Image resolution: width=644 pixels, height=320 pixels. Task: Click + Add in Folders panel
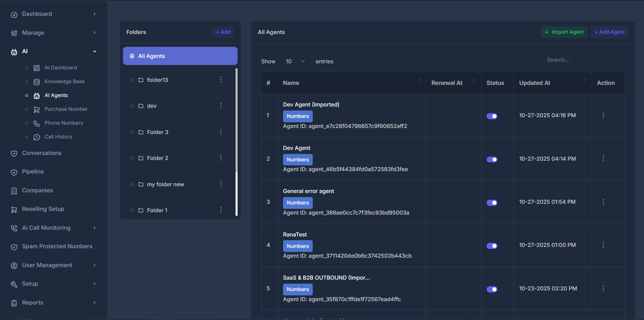click(x=223, y=32)
